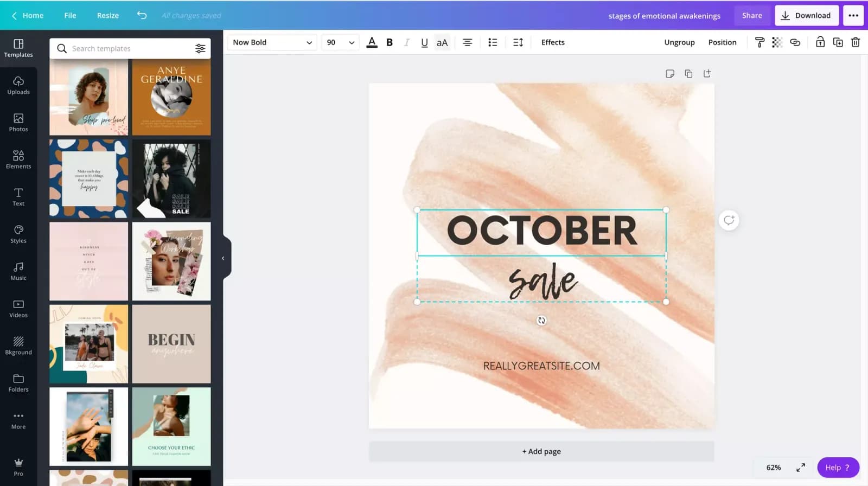Toggle uppercase aA text style

[x=442, y=42]
